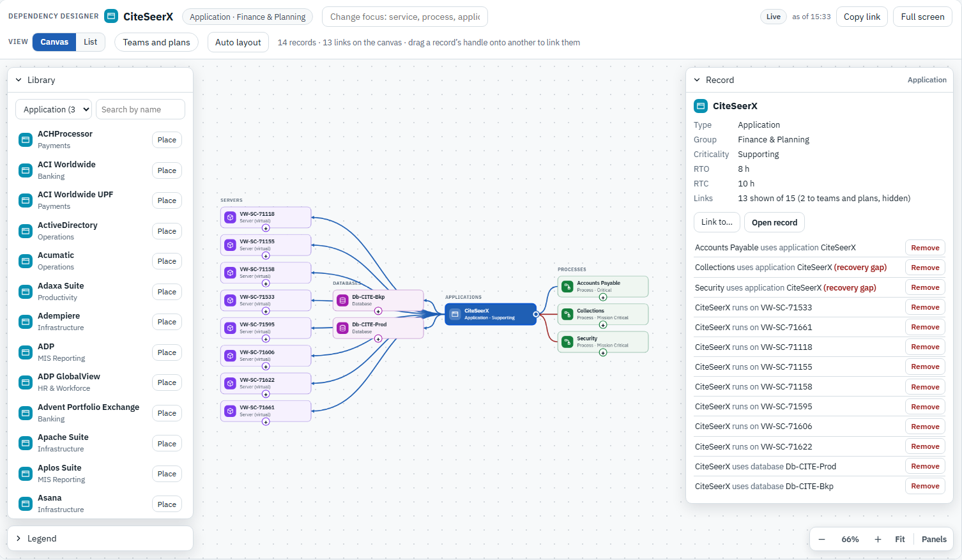The height and width of the screenshot is (560, 962).
Task: Click the Open record button
Action: [x=774, y=222]
